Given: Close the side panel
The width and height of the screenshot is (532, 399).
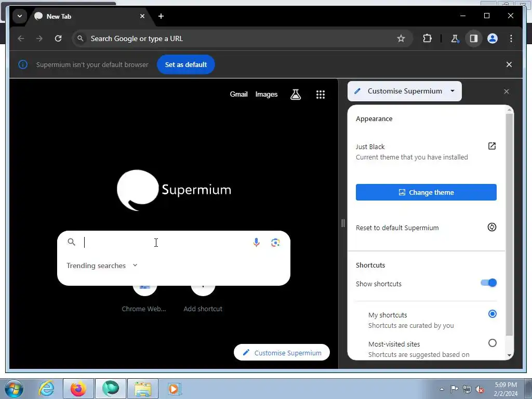Looking at the screenshot, I should (506, 91).
